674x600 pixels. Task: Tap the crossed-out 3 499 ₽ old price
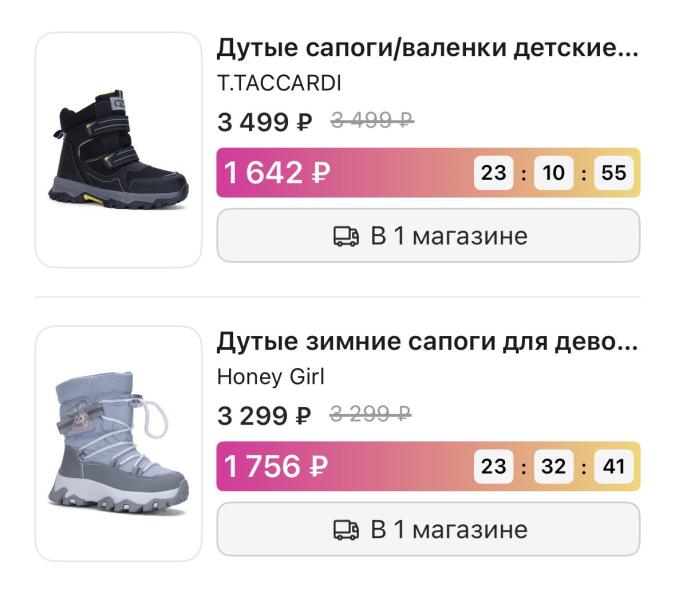(371, 121)
